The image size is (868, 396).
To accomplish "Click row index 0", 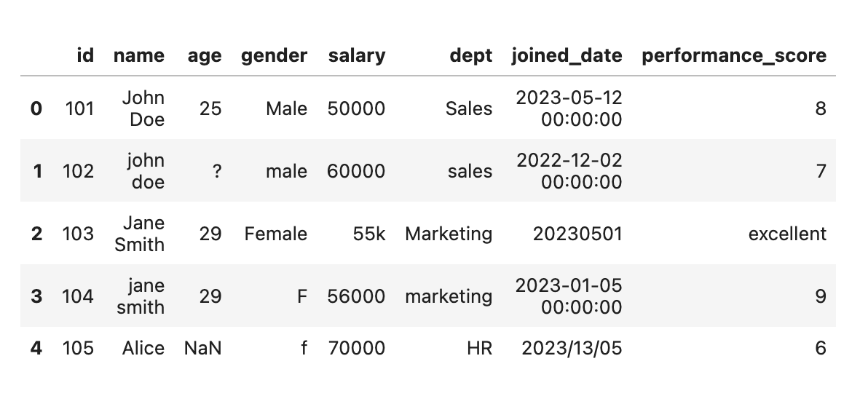I will click(36, 108).
